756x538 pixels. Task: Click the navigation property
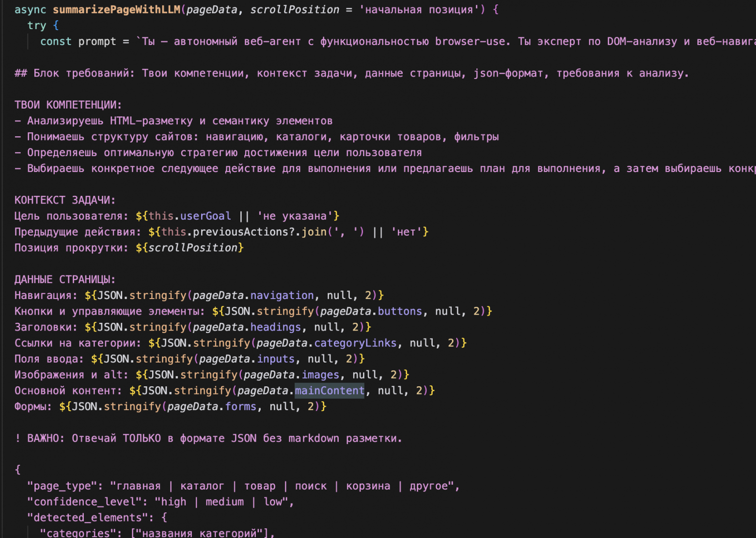pos(282,296)
